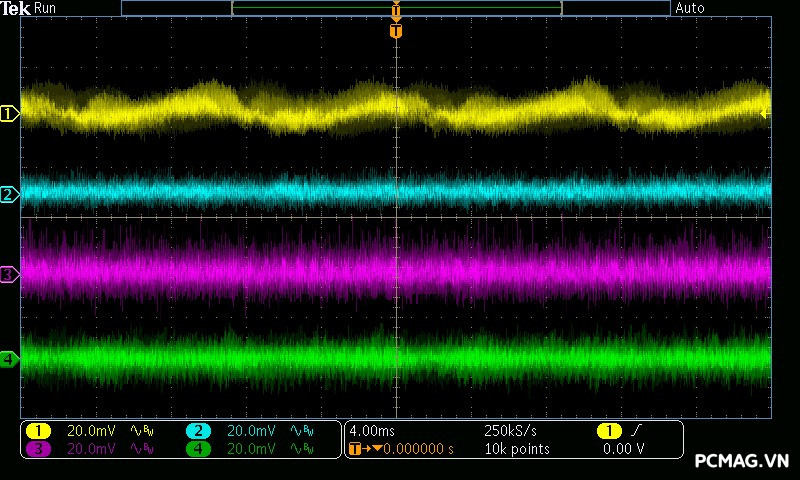This screenshot has width=800, height=480.
Task: Select the green channel 4 badge in readout
Action: [198, 449]
